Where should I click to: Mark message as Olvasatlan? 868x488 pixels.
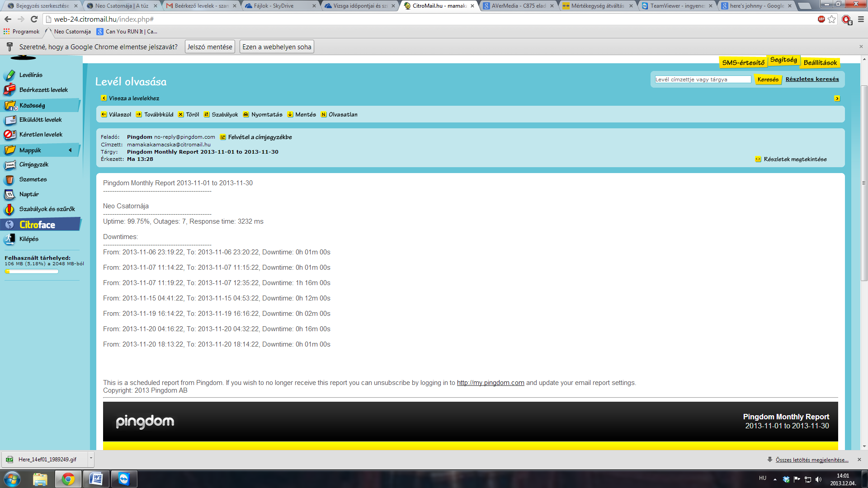coord(339,115)
